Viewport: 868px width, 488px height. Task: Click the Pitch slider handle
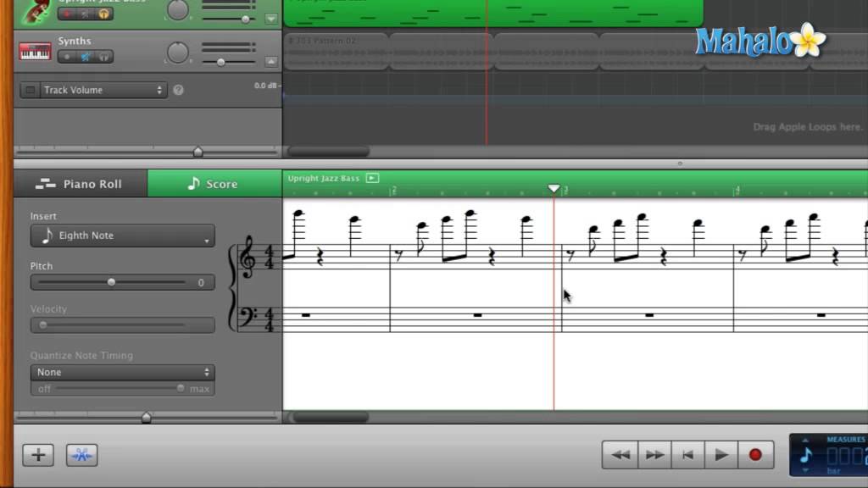click(x=111, y=282)
